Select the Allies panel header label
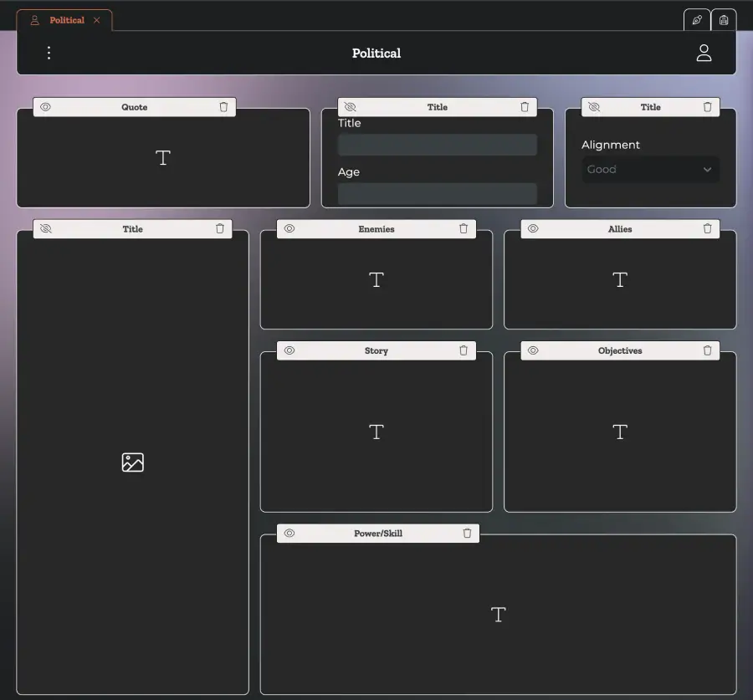753x700 pixels. (x=620, y=229)
